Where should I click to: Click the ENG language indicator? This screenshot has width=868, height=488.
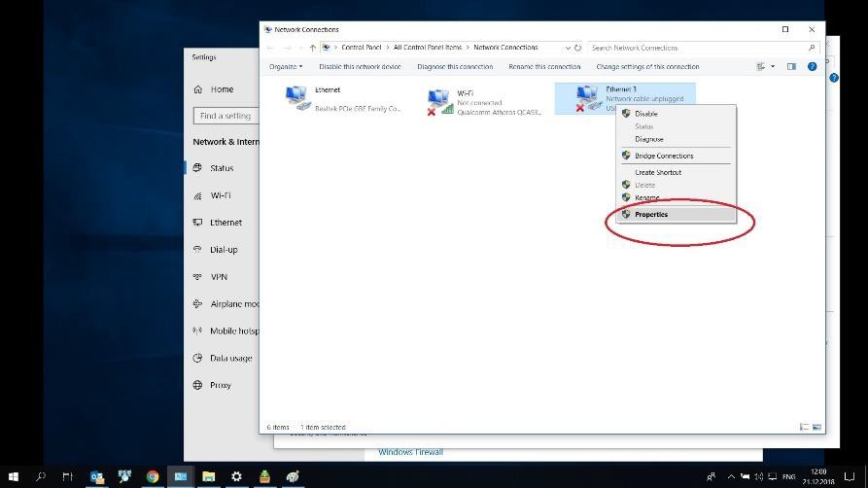pyautogui.click(x=789, y=476)
